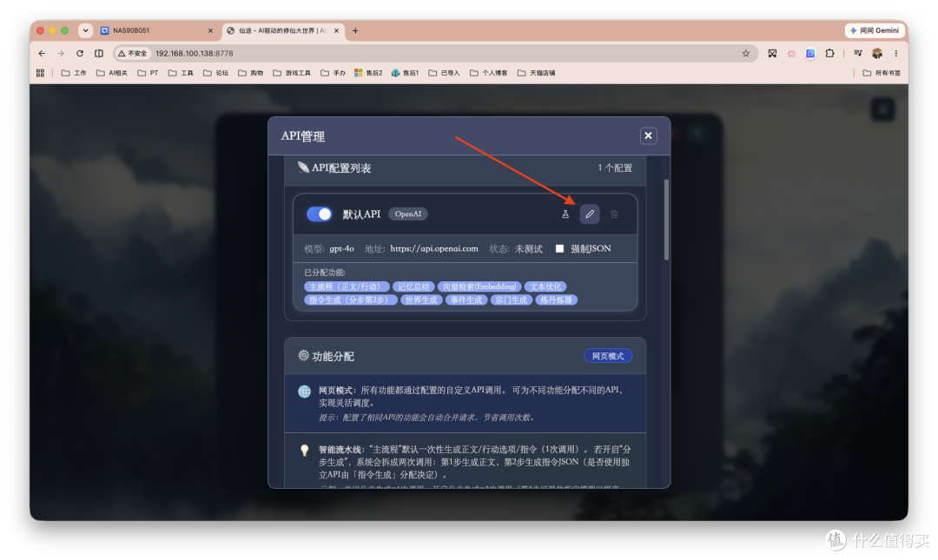Select the 宗门生成 function tag

(511, 300)
